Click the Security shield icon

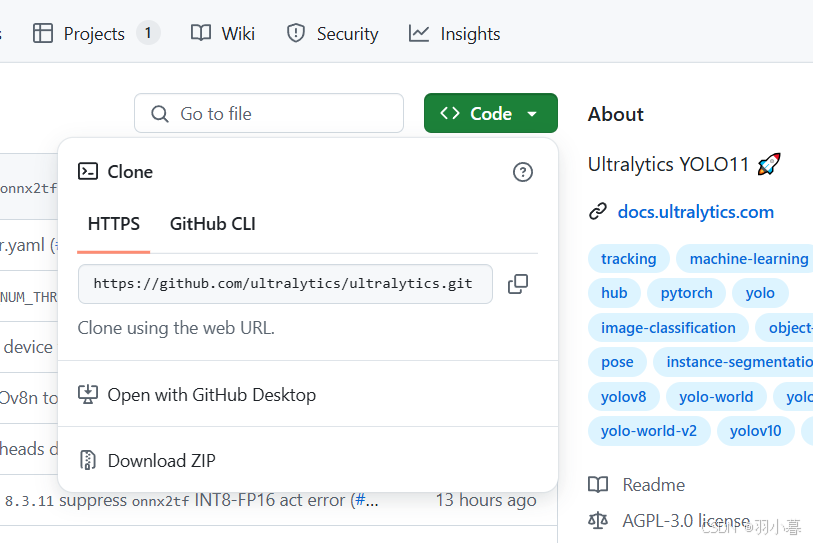[296, 33]
